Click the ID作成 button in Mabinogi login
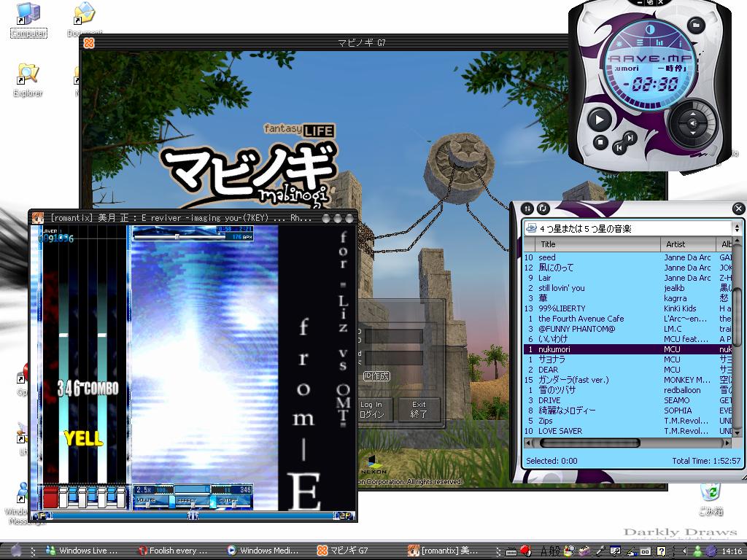This screenshot has height=560, width=747. 376,376
